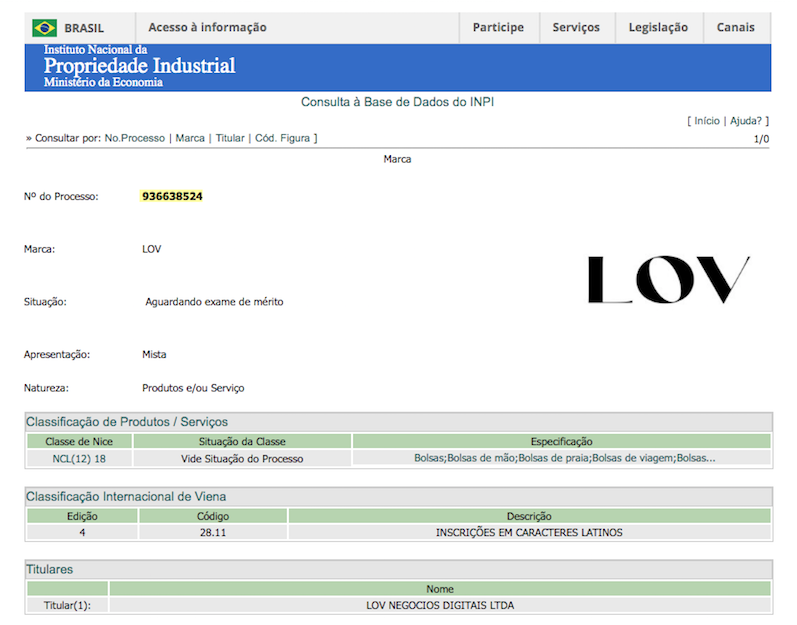Viewport: 797px width, 625px height.
Task: Open the Canais menu item
Action: (x=735, y=27)
